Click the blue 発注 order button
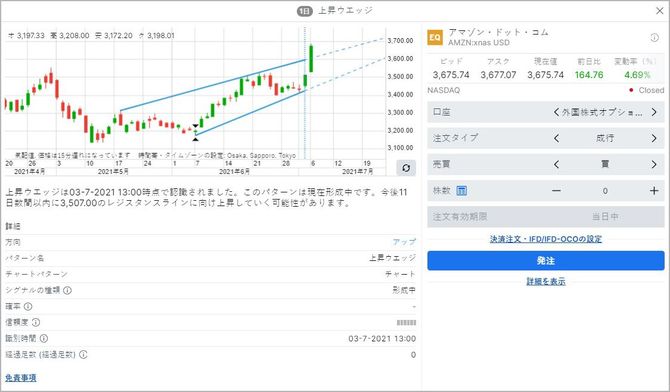 546,260
